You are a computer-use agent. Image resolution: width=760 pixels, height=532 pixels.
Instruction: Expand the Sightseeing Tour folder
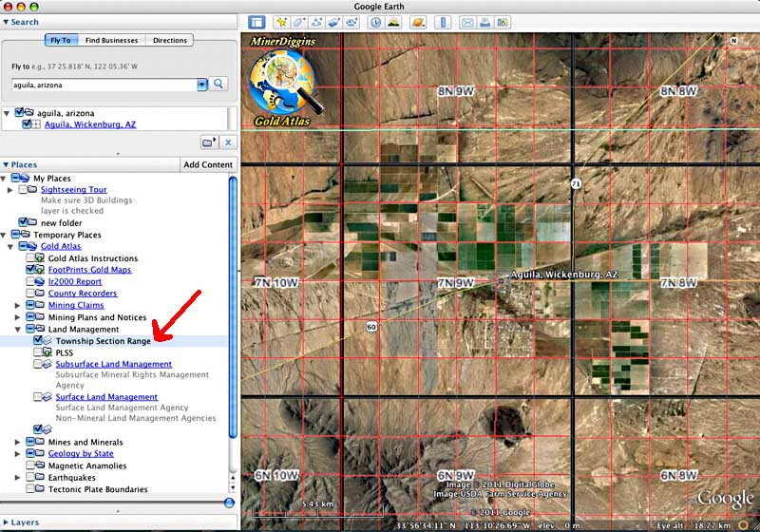point(10,190)
